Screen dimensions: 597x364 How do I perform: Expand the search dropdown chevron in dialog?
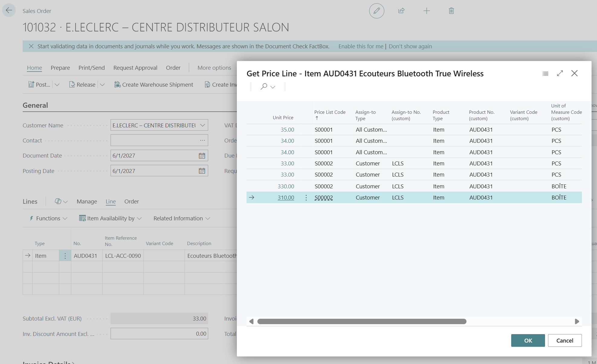[x=273, y=87]
